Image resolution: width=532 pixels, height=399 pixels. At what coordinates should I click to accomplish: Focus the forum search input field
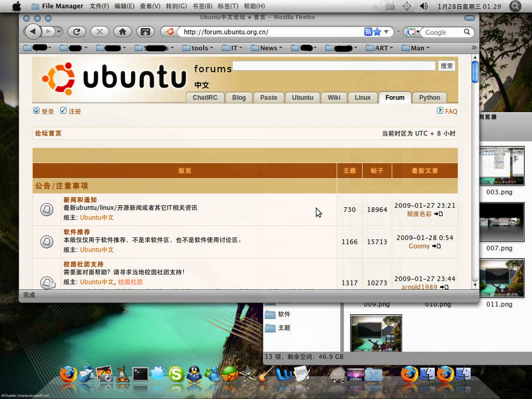click(334, 66)
